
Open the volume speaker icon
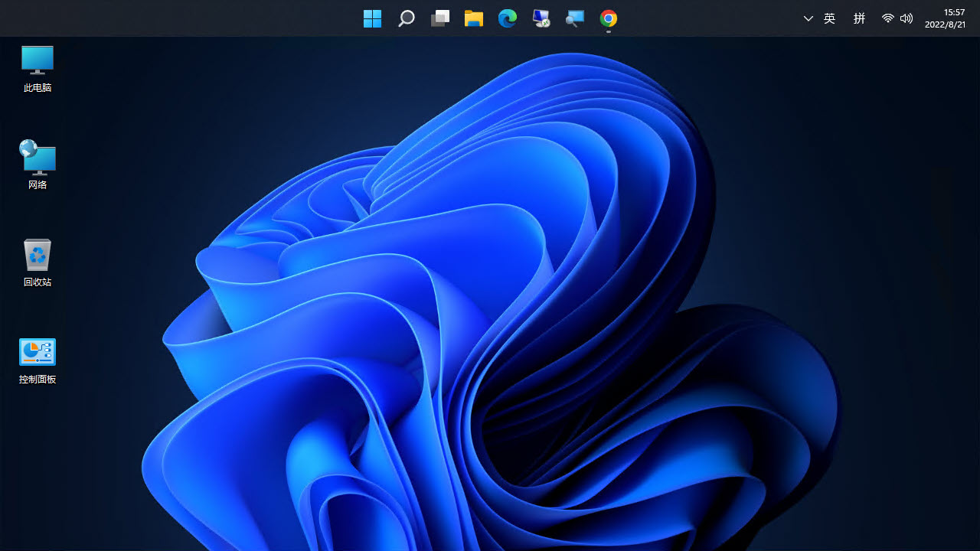point(906,18)
